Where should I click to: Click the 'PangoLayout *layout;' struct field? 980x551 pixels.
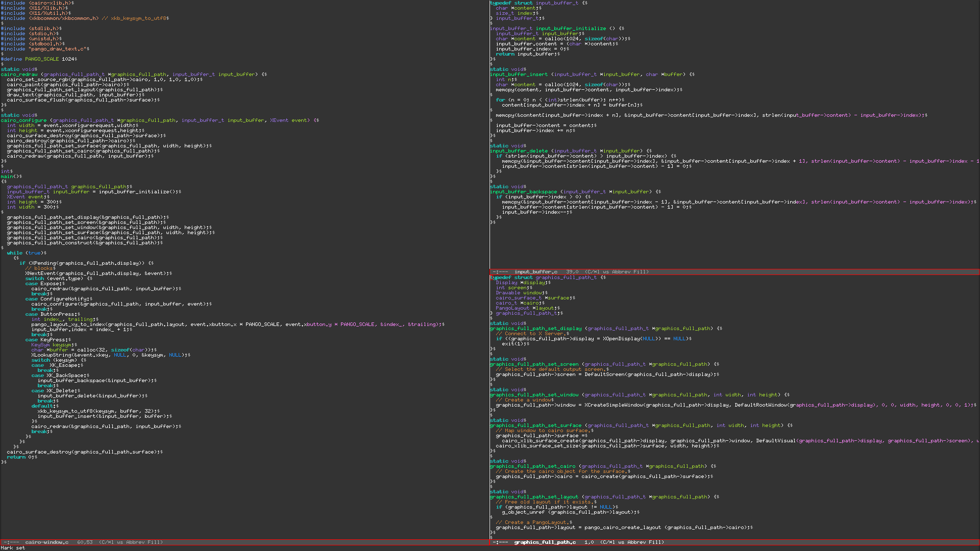(528, 308)
